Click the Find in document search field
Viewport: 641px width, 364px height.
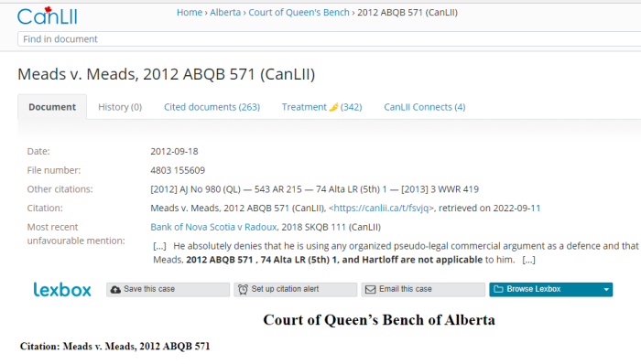[329, 39]
